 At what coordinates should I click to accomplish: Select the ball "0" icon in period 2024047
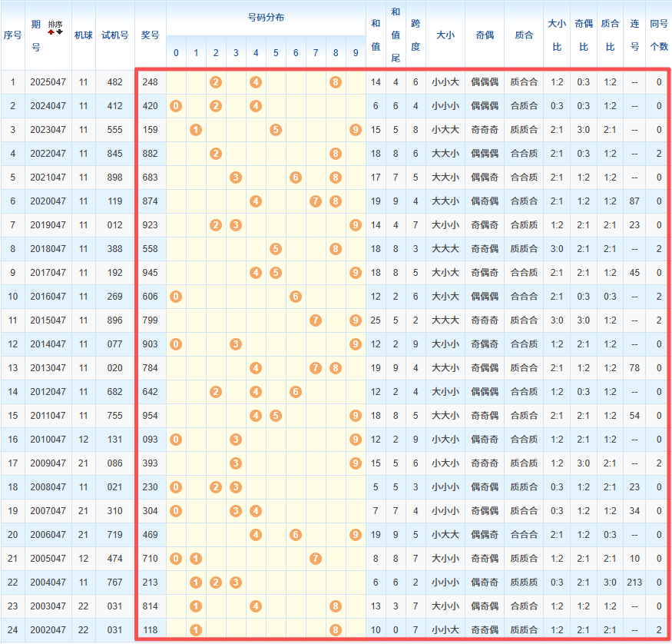(x=175, y=106)
